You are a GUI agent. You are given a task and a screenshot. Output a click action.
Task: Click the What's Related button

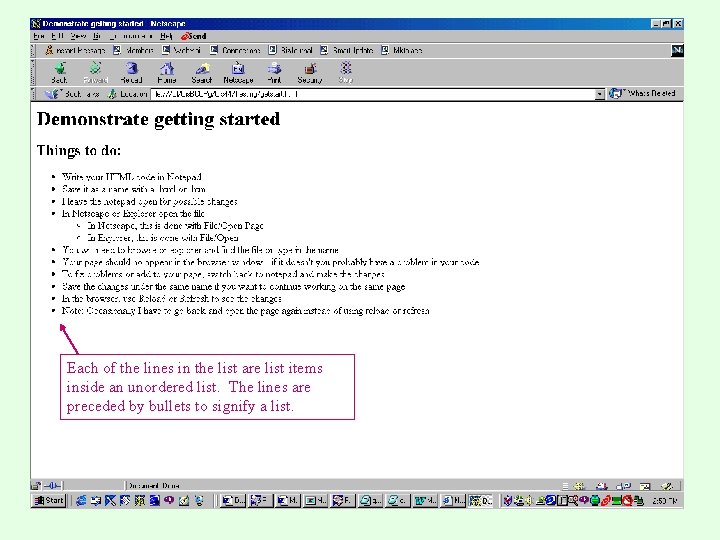(x=642, y=94)
